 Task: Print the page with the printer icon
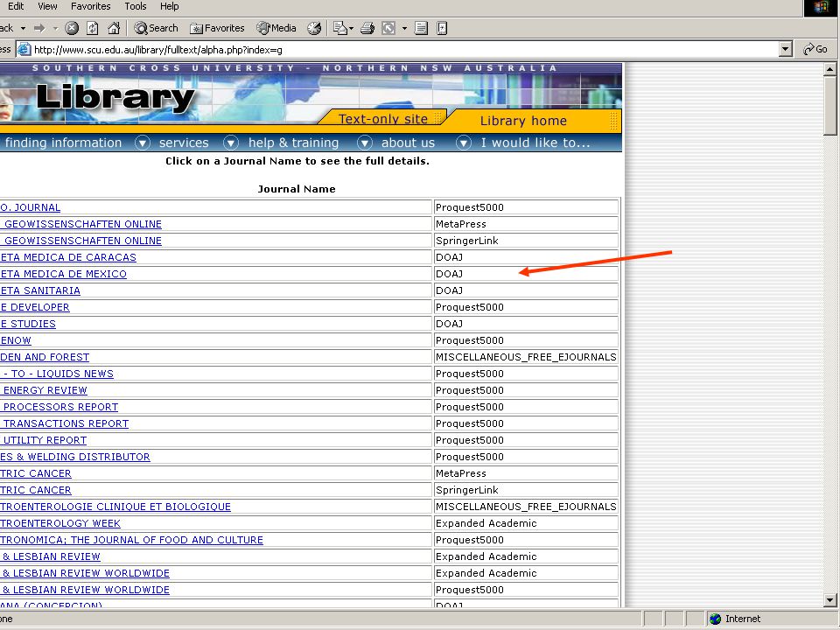367,28
